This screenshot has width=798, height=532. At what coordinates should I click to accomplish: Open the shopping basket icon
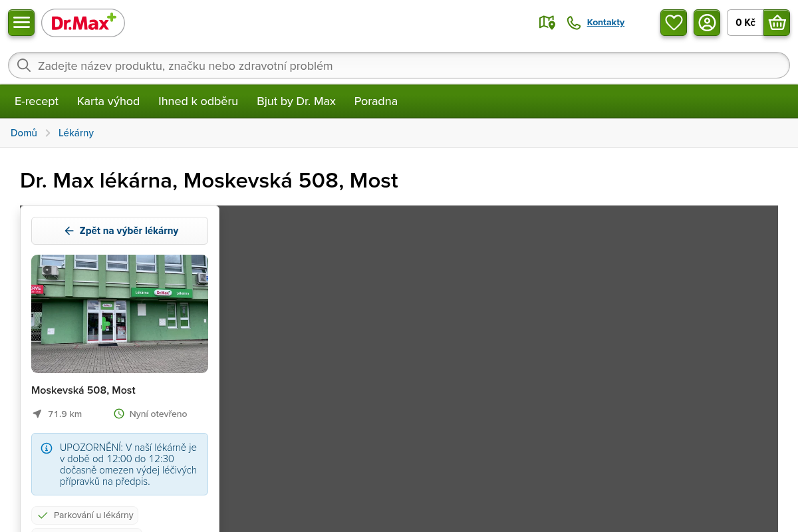click(x=777, y=23)
